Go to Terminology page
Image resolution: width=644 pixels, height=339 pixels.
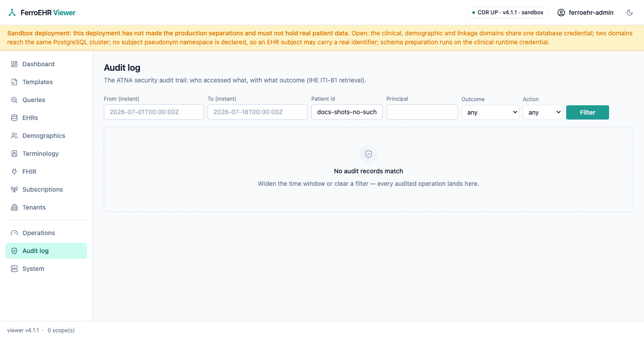pos(46,154)
